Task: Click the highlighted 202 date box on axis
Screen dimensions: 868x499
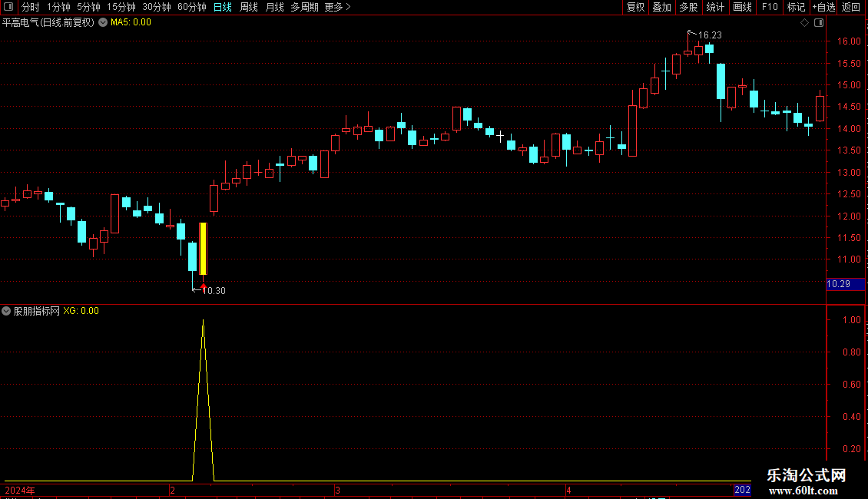Action: point(742,490)
